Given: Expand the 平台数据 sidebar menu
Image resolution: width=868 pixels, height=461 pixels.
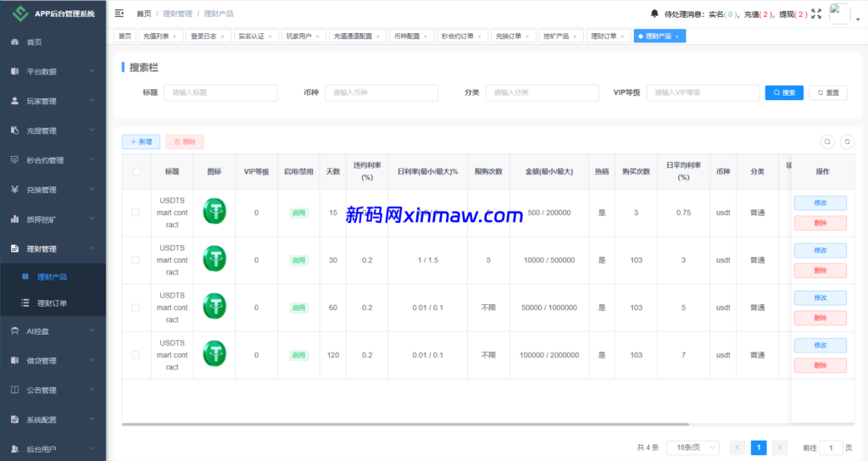Looking at the screenshot, I should pyautogui.click(x=53, y=71).
